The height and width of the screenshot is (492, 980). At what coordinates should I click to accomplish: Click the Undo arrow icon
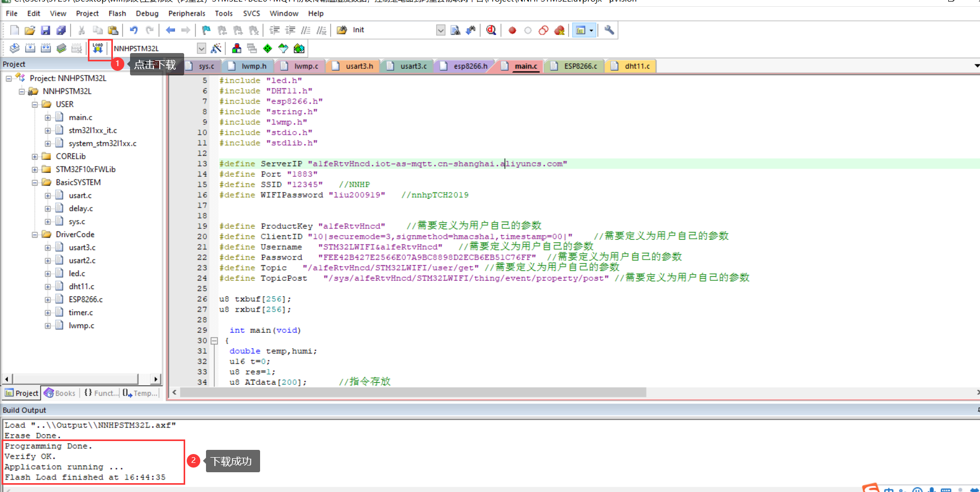[134, 30]
